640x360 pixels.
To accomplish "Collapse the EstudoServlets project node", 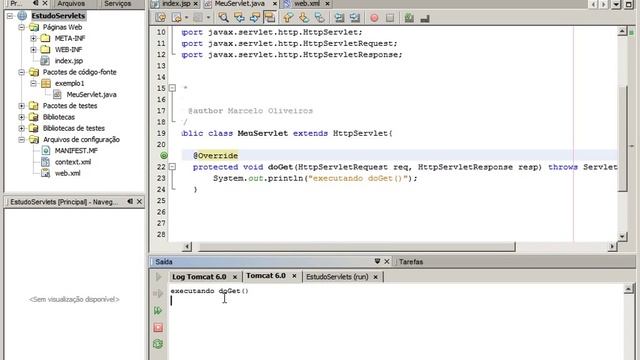I will pos(10,16).
